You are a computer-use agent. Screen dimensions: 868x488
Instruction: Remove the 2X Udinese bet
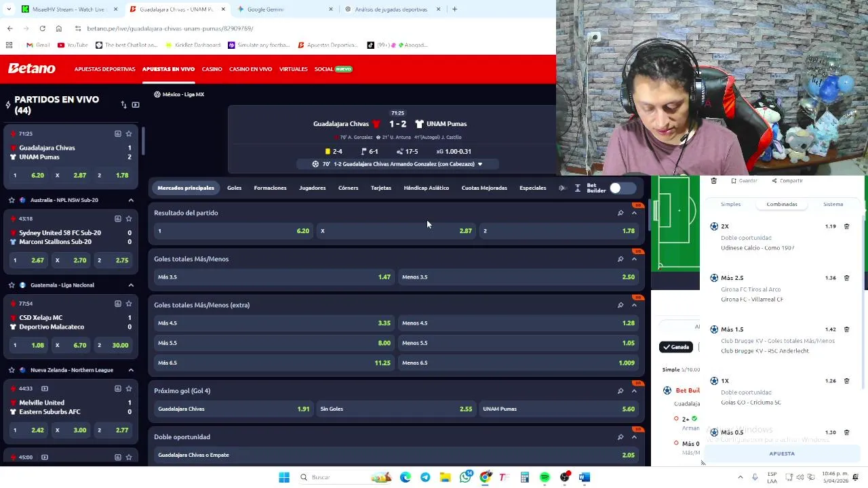tap(846, 226)
